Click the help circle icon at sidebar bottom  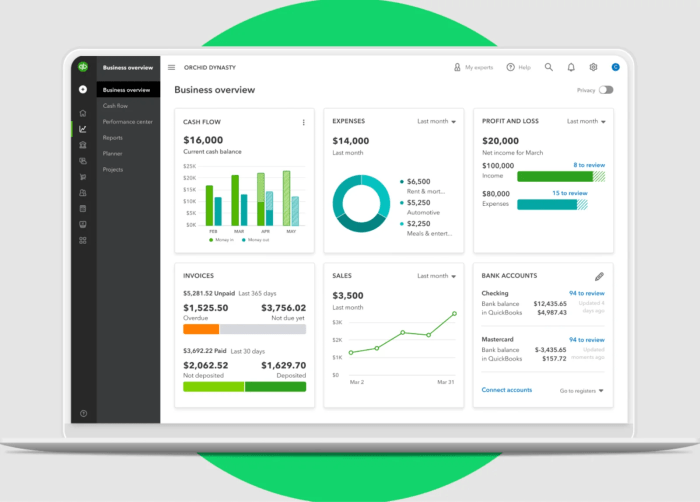pyautogui.click(x=83, y=414)
